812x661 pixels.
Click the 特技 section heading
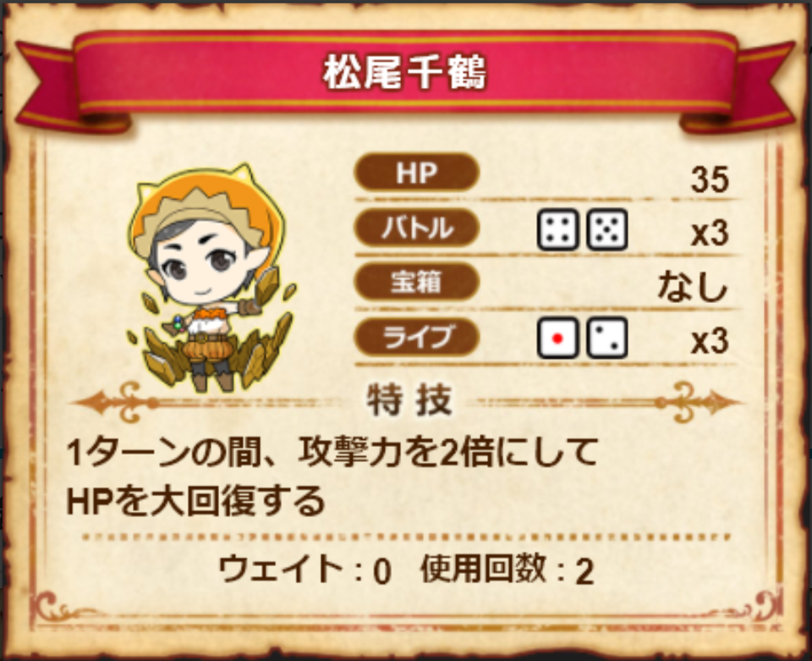tap(409, 400)
